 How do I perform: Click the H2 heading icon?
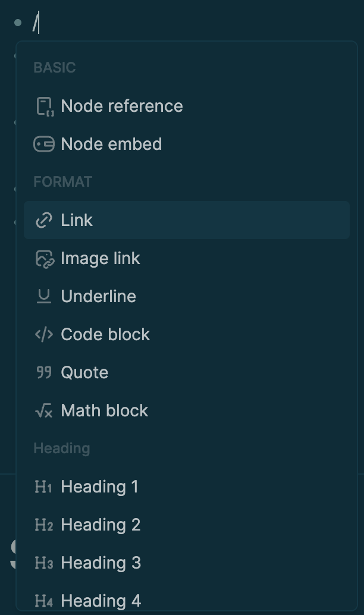point(43,525)
